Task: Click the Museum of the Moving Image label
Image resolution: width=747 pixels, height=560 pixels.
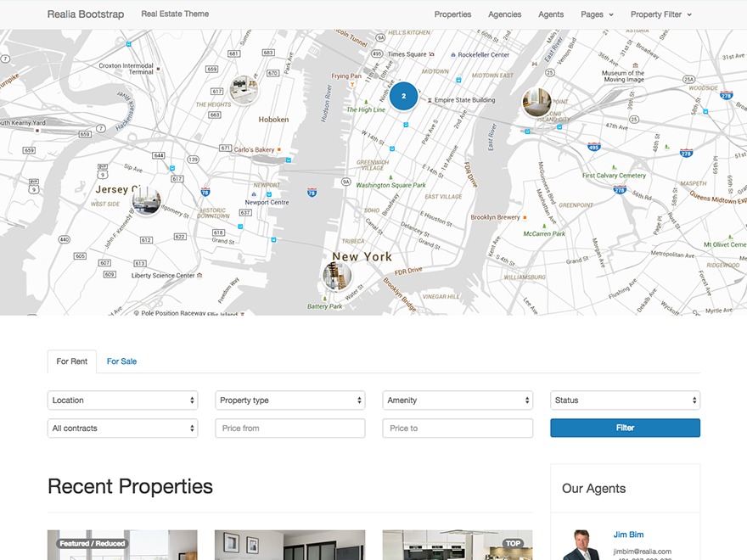Action: coord(623,76)
